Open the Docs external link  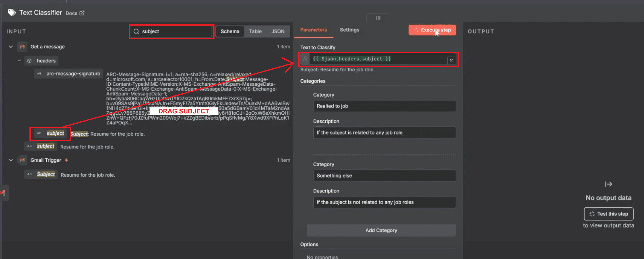(75, 13)
